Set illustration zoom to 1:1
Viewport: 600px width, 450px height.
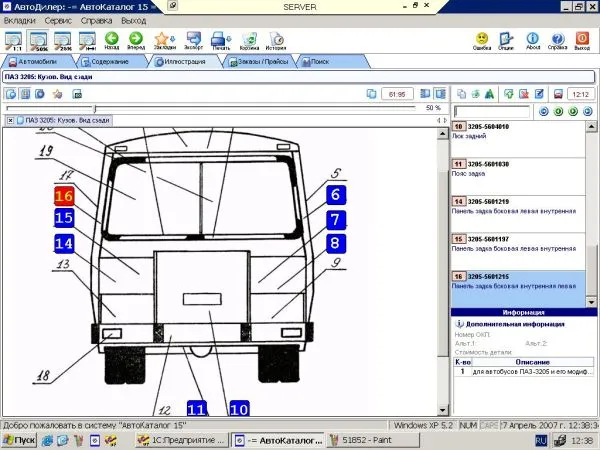click(13, 41)
